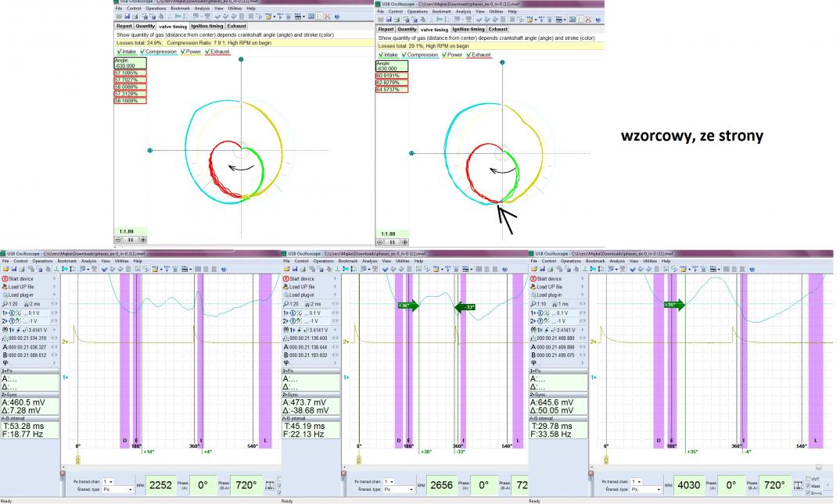Click 57.1095% value box in Compression Ratio window

[130, 73]
